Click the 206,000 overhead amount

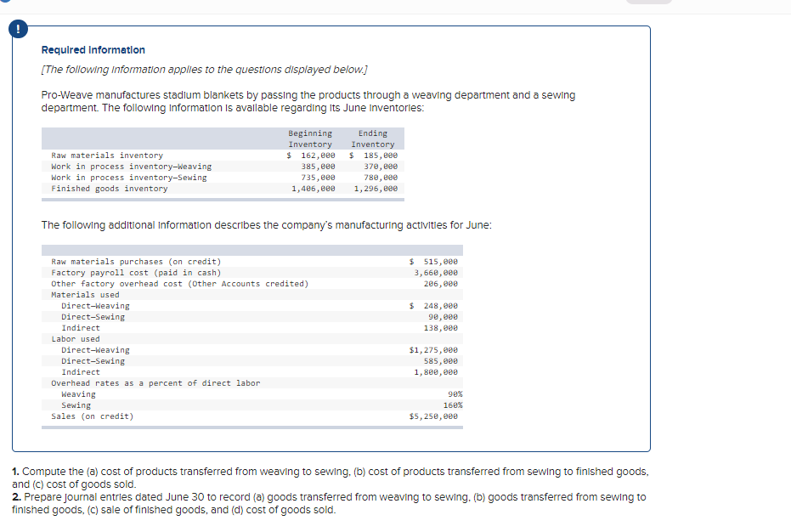pyautogui.click(x=441, y=284)
